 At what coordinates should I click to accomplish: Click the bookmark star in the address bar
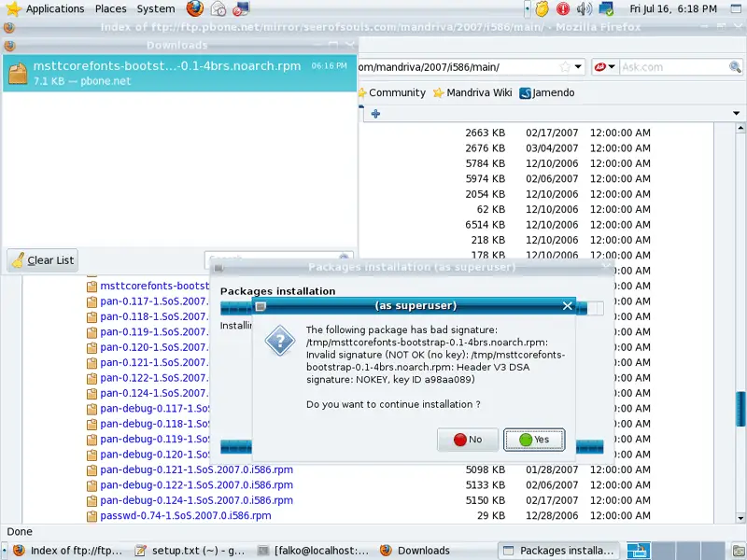[x=565, y=66]
